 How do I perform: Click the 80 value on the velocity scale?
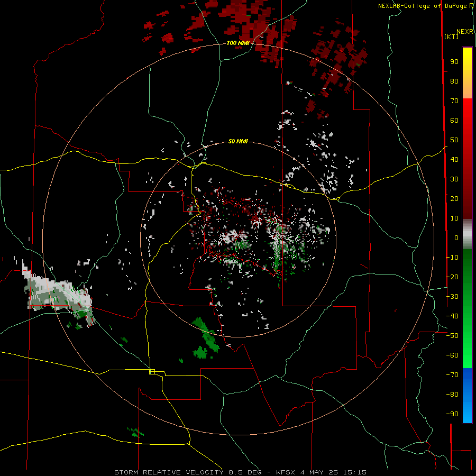454,81
